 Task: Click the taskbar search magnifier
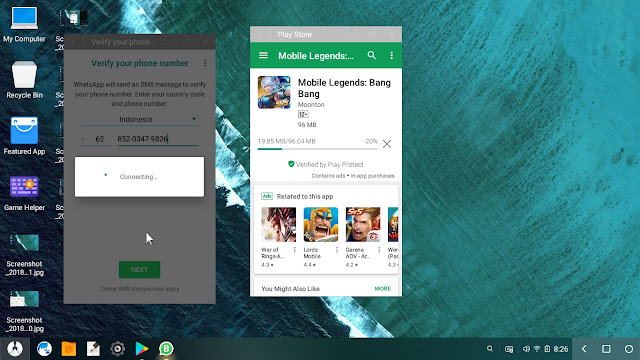(490, 349)
